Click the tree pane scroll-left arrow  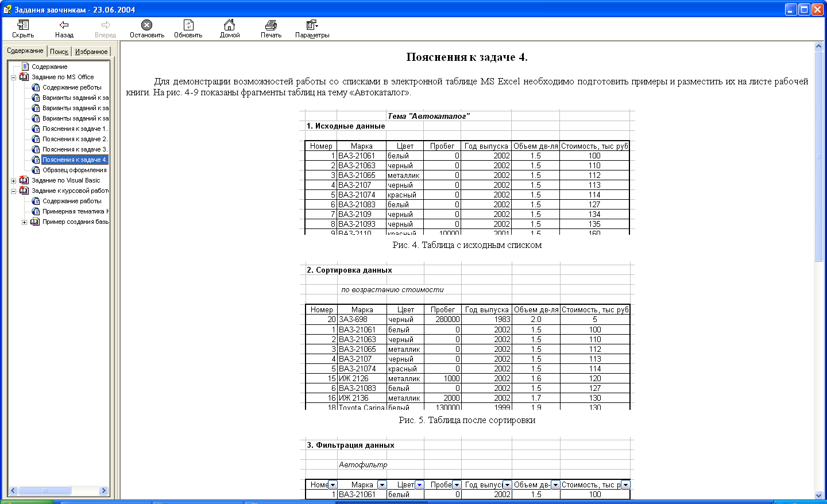(13, 491)
